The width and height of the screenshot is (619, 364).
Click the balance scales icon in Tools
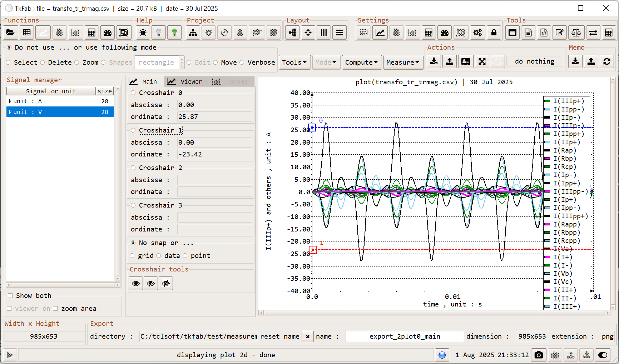(576, 33)
